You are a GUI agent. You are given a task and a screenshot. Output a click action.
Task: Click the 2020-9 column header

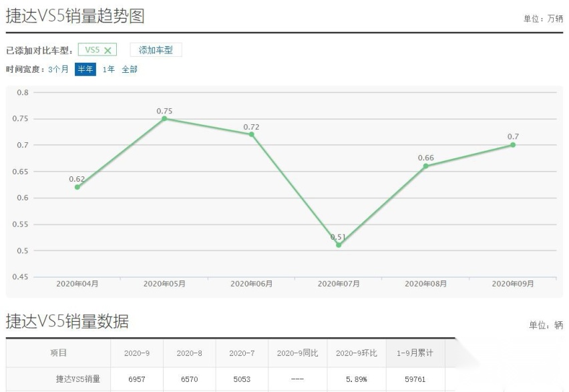(137, 353)
